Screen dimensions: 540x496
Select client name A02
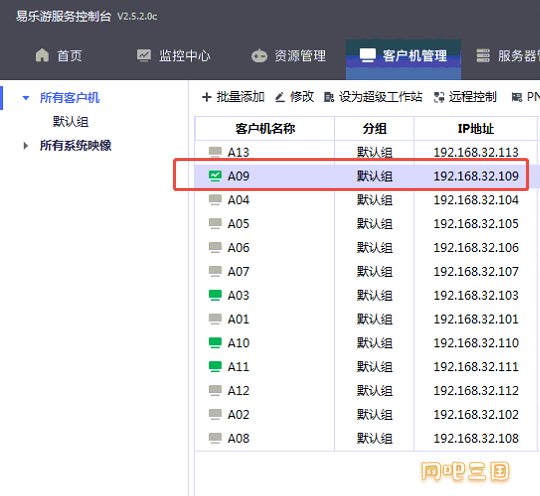coord(238,414)
